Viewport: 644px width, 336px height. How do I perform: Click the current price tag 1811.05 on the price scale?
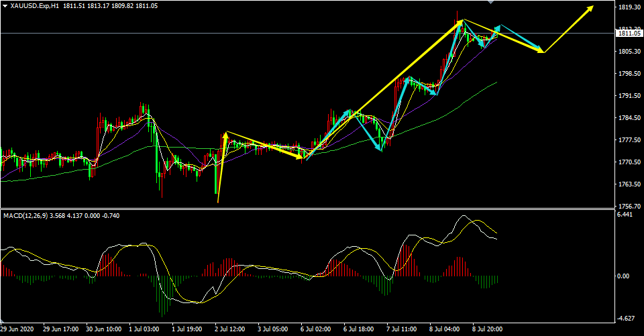(629, 34)
